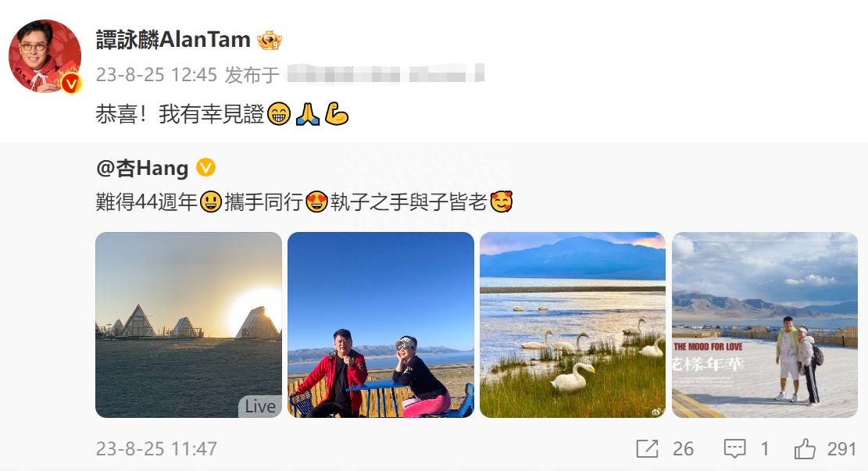Click the repost count 26
Viewport: 868px width, 471px height.
click(683, 448)
